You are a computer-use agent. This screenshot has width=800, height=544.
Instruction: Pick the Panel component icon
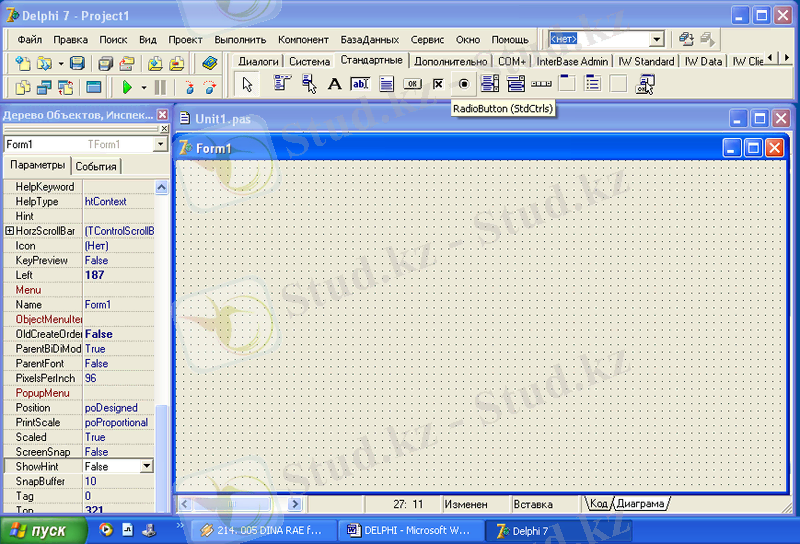(618, 83)
